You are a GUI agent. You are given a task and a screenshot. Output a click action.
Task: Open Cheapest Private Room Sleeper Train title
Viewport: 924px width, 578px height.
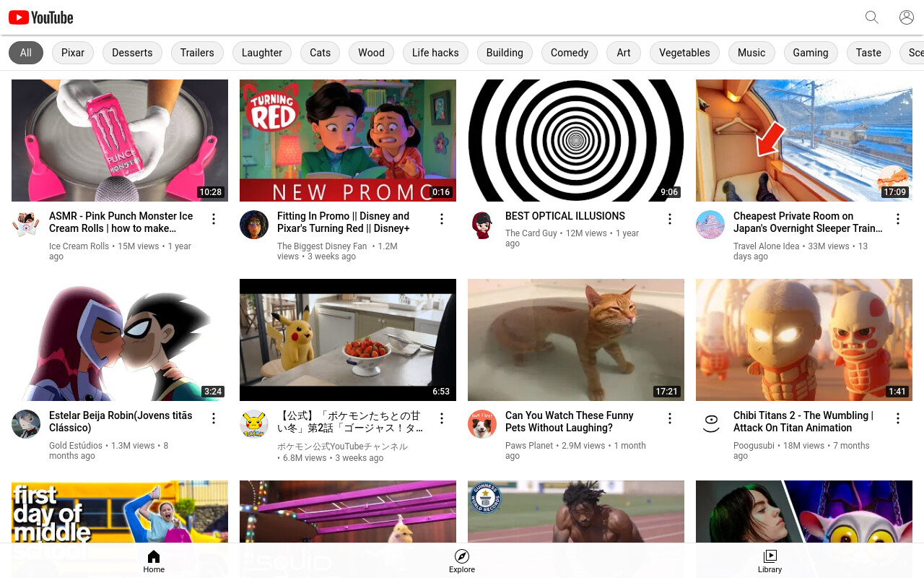(808, 222)
